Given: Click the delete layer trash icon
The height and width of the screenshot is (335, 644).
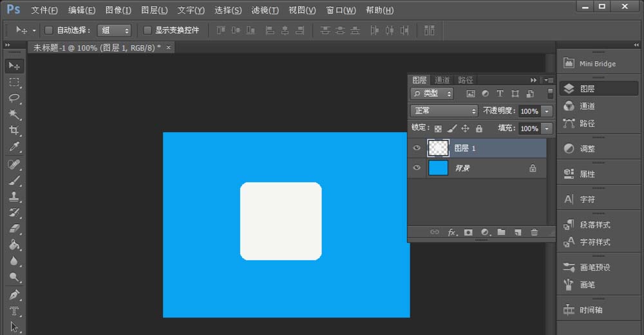Looking at the screenshot, I should (534, 232).
